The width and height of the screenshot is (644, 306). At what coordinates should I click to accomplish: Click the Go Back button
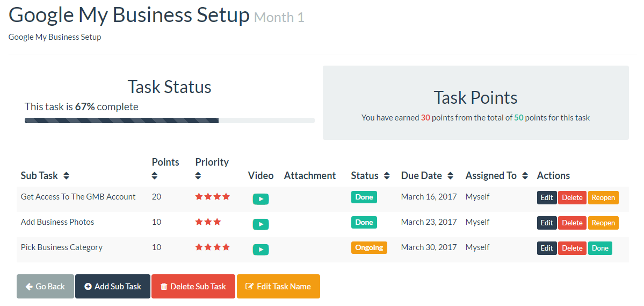pyautogui.click(x=45, y=286)
